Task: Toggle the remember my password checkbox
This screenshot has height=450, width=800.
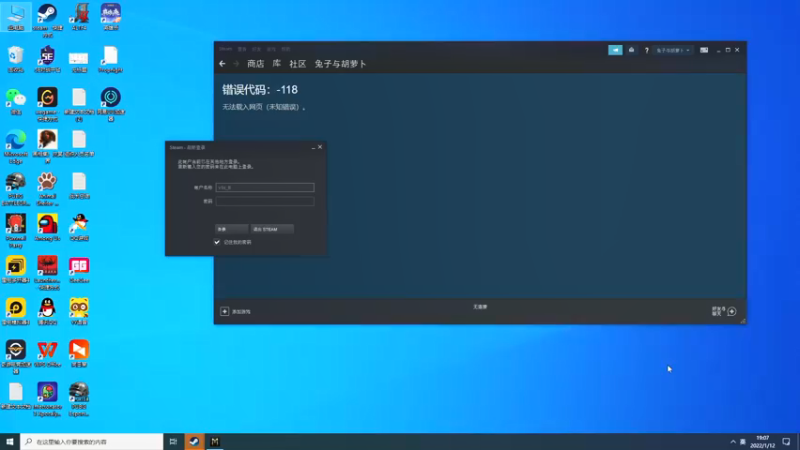Action: [217, 242]
